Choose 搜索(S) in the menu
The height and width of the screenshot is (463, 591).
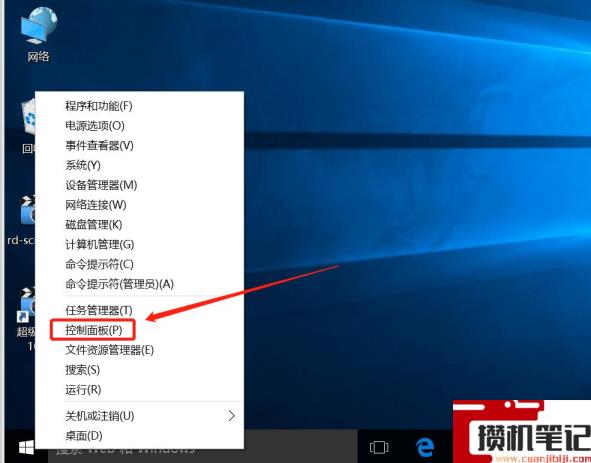tap(83, 370)
